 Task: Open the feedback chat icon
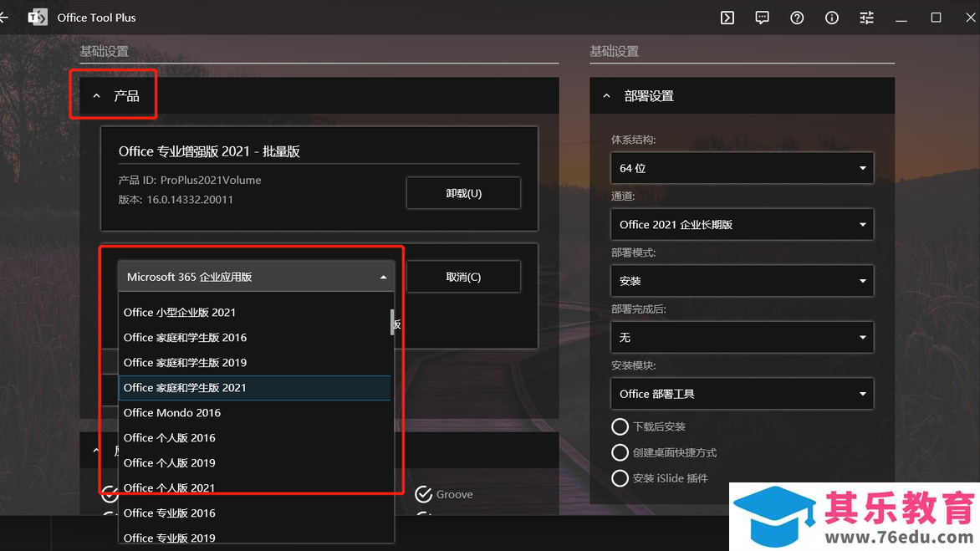762,18
